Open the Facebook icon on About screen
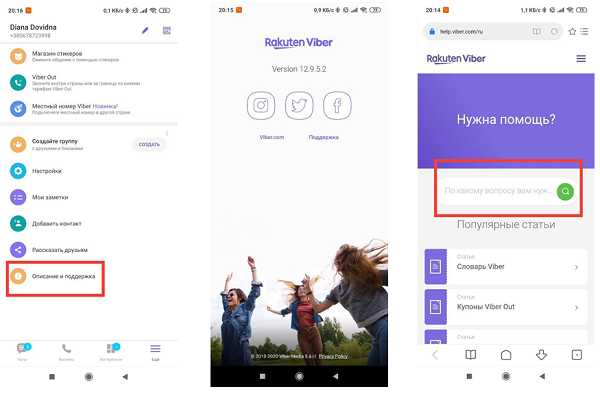The width and height of the screenshot is (600, 400). click(337, 105)
